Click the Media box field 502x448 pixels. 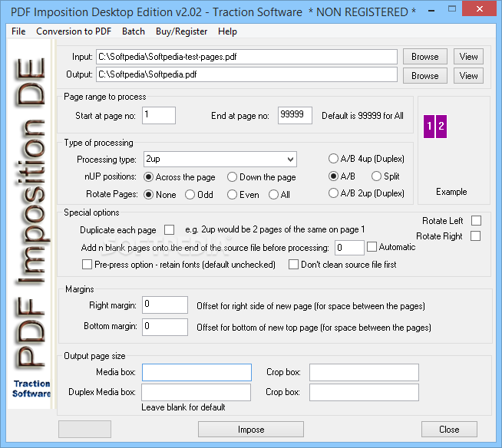(x=197, y=372)
